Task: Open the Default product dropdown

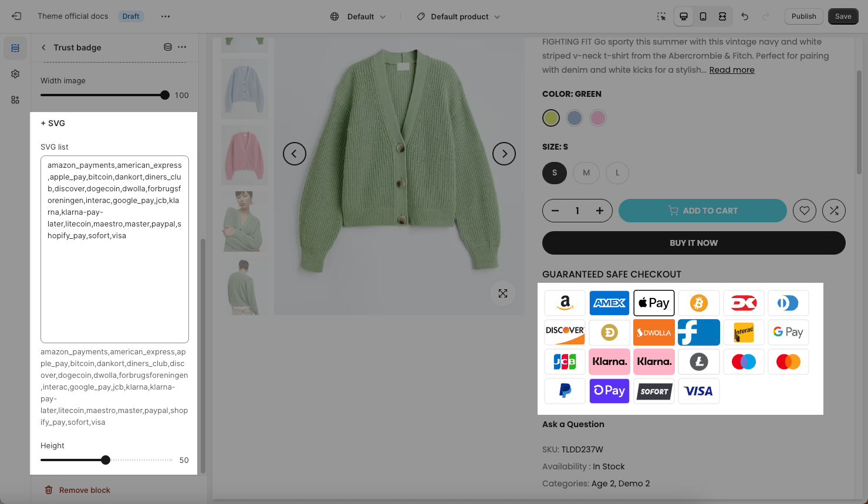Action: click(458, 16)
